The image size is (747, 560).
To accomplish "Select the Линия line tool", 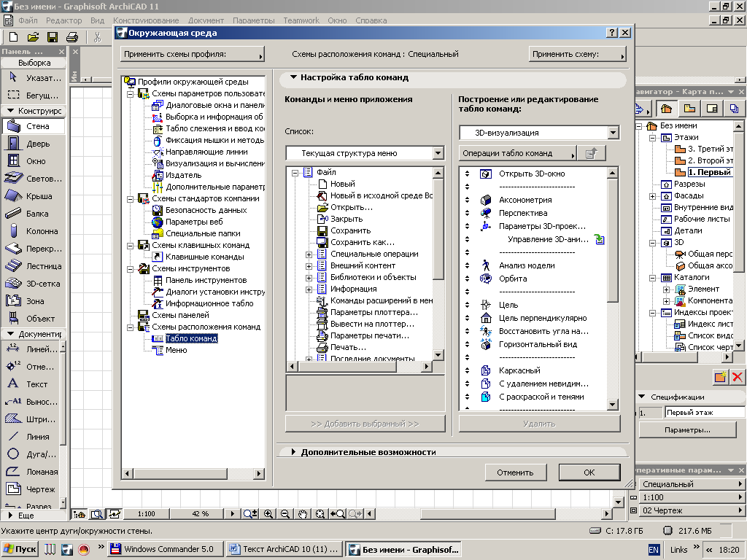I will (30, 437).
